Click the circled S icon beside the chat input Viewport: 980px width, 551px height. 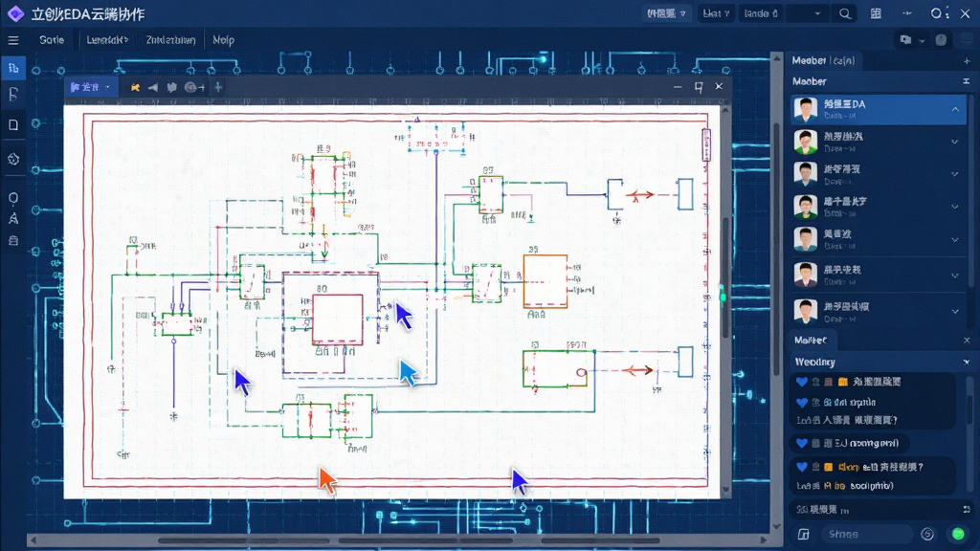(x=927, y=534)
